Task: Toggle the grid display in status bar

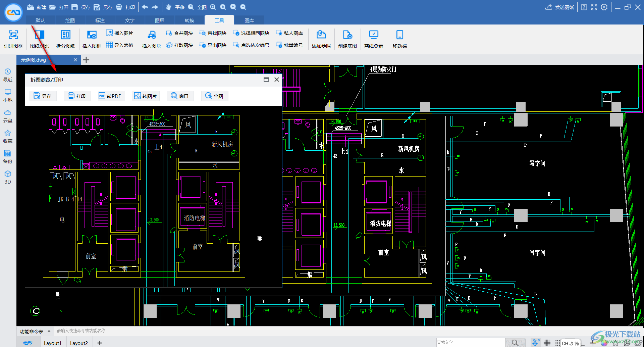Action: tap(547, 343)
